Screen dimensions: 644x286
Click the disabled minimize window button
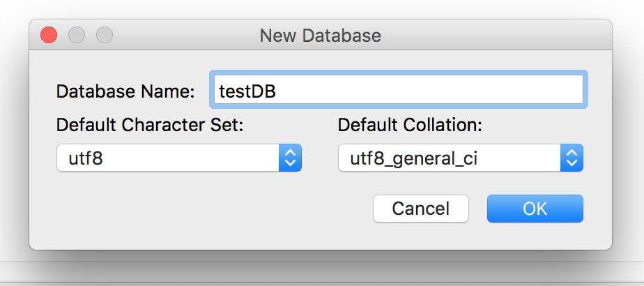tap(77, 35)
